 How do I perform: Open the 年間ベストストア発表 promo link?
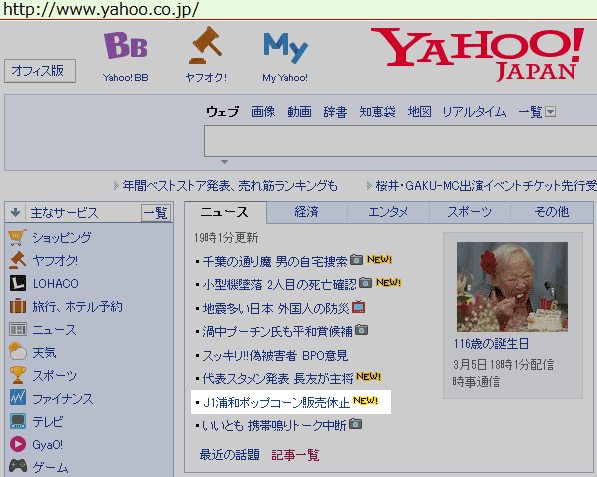230,186
